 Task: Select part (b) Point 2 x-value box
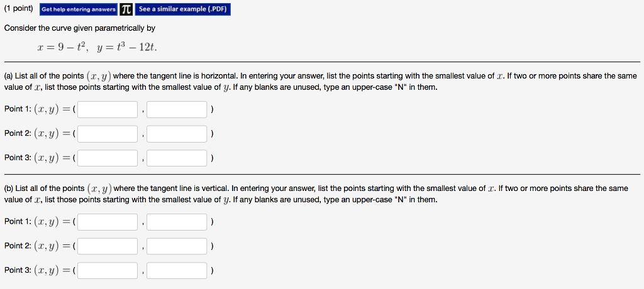point(108,246)
